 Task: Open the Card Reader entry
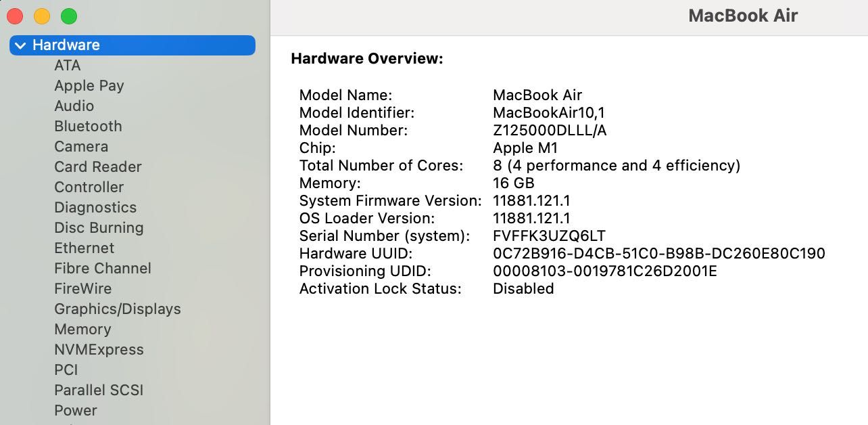98,167
